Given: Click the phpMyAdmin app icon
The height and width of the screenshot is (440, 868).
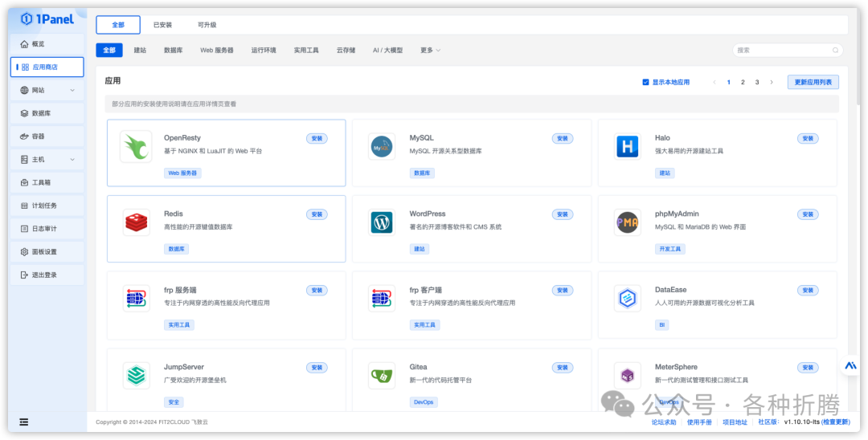Looking at the screenshot, I should (x=627, y=222).
